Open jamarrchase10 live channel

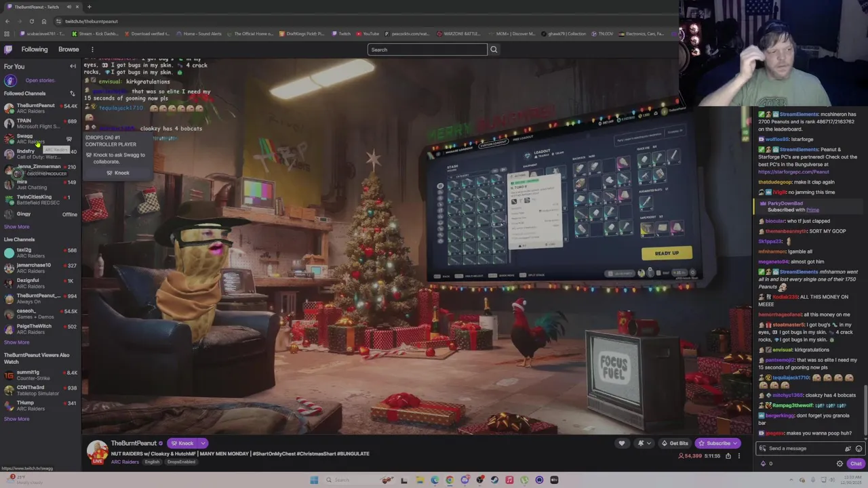[41, 268]
